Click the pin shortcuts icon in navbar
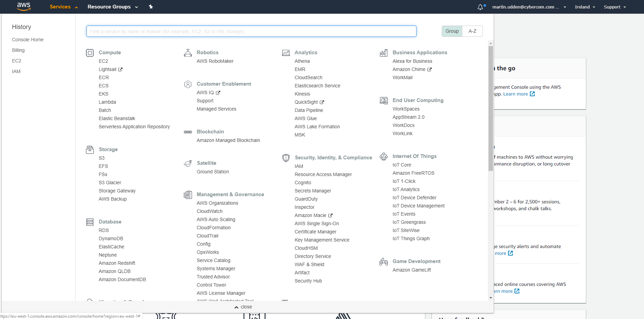Viewport: 644px width, 319px height. tap(151, 7)
